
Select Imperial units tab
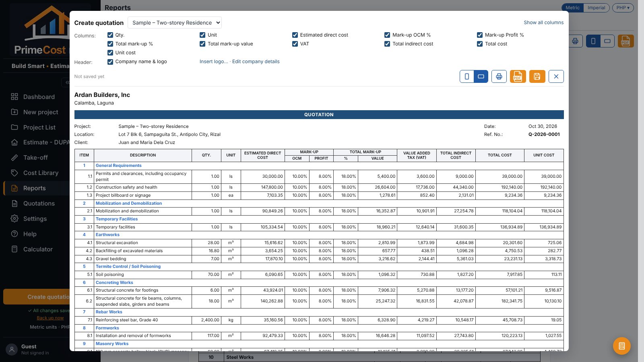596,8
